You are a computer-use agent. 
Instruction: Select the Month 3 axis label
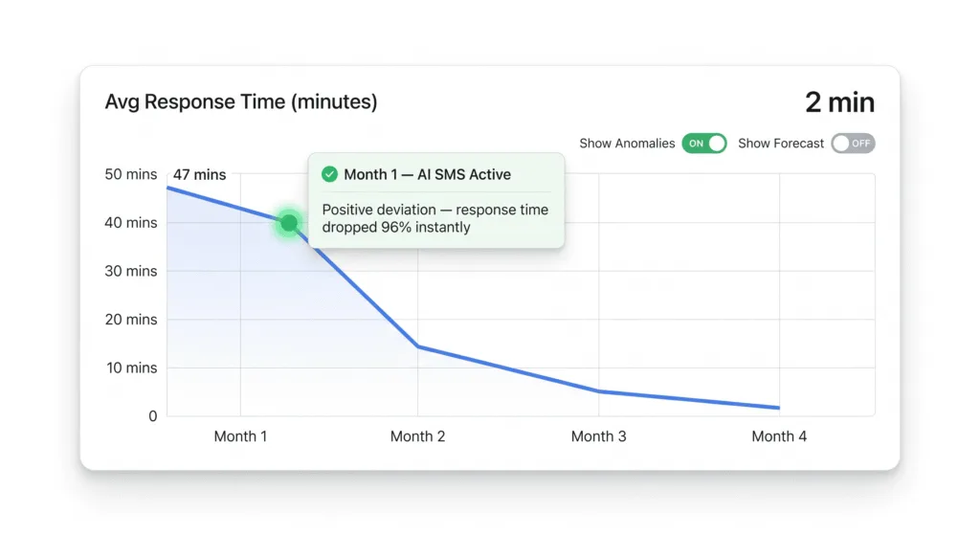pyautogui.click(x=599, y=436)
